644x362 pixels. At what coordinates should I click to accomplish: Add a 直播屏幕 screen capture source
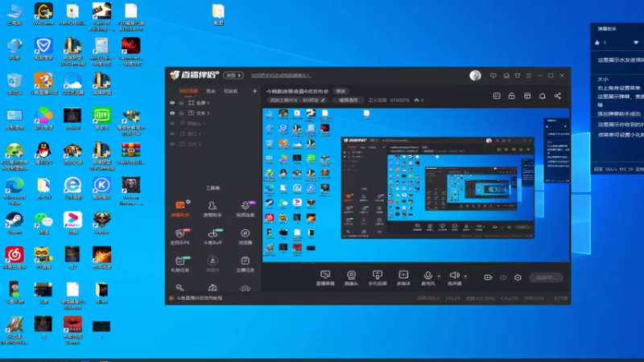coord(325,278)
